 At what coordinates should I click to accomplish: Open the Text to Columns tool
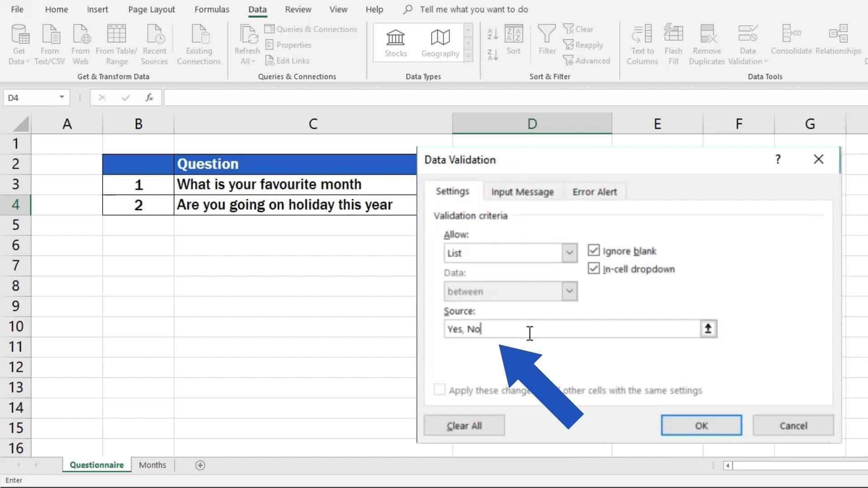click(x=642, y=43)
